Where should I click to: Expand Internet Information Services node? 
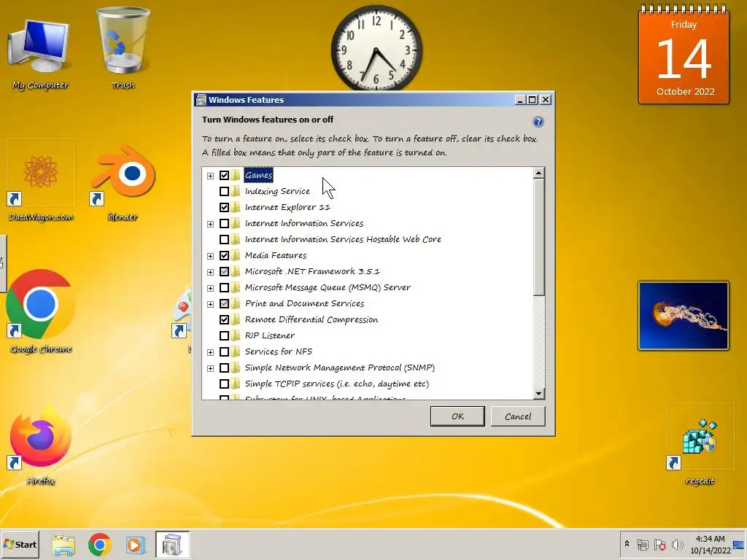tap(210, 224)
